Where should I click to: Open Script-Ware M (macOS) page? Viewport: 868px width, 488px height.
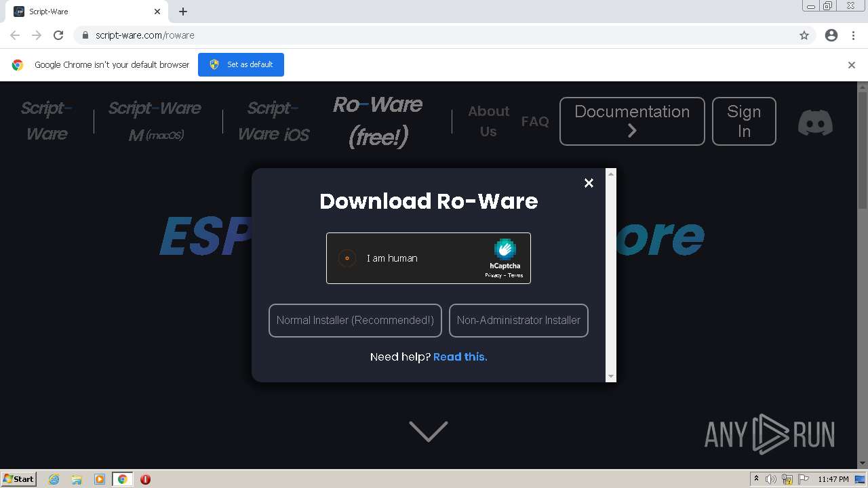(x=155, y=121)
